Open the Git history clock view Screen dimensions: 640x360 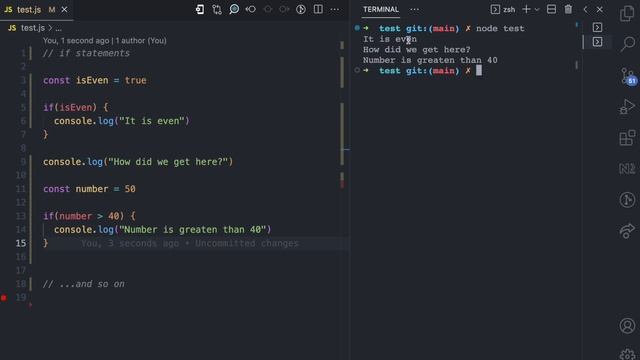[627, 200]
